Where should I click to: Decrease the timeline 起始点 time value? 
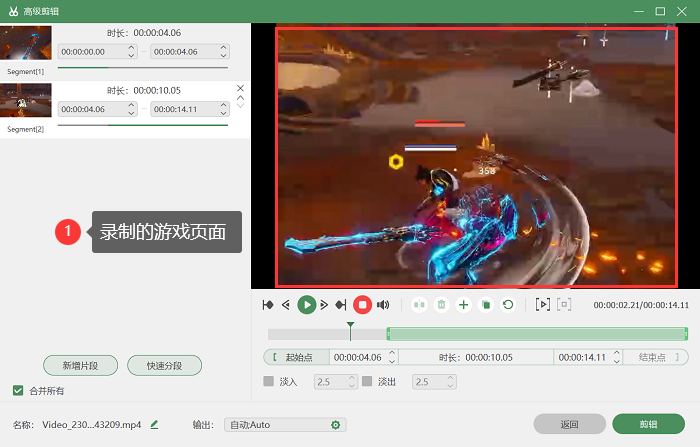(392, 361)
